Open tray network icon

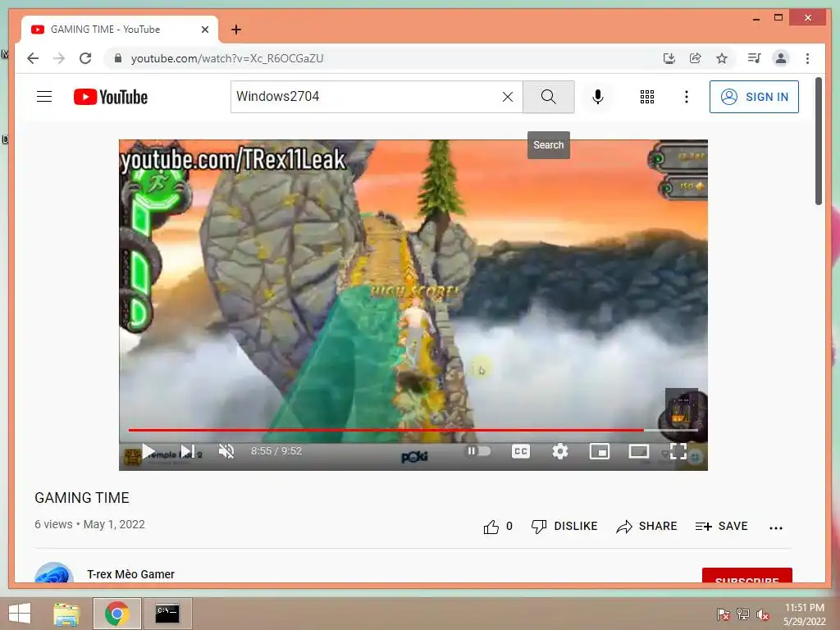click(x=743, y=614)
